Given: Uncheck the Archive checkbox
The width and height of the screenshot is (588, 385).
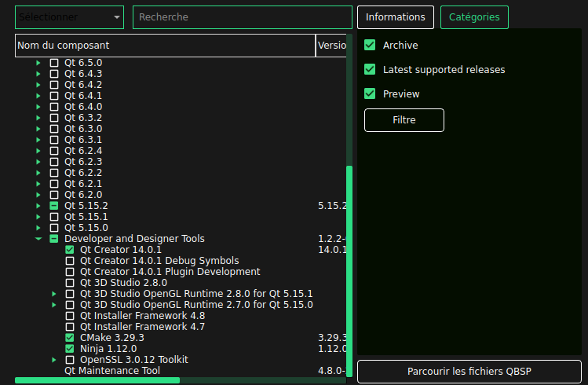Looking at the screenshot, I should pos(370,45).
